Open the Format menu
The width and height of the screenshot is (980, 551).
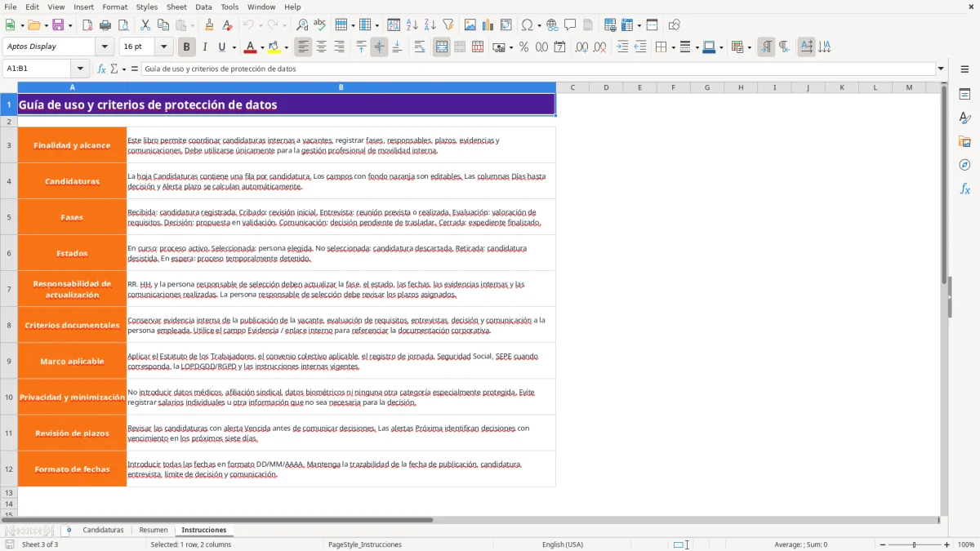(x=115, y=7)
